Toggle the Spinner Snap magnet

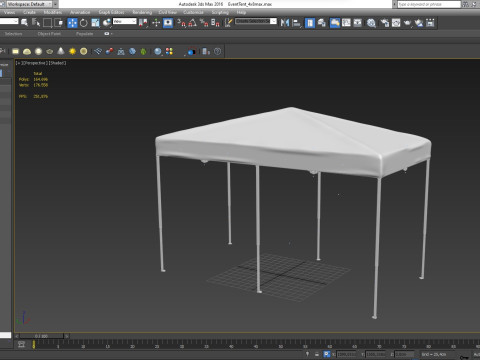215,23
